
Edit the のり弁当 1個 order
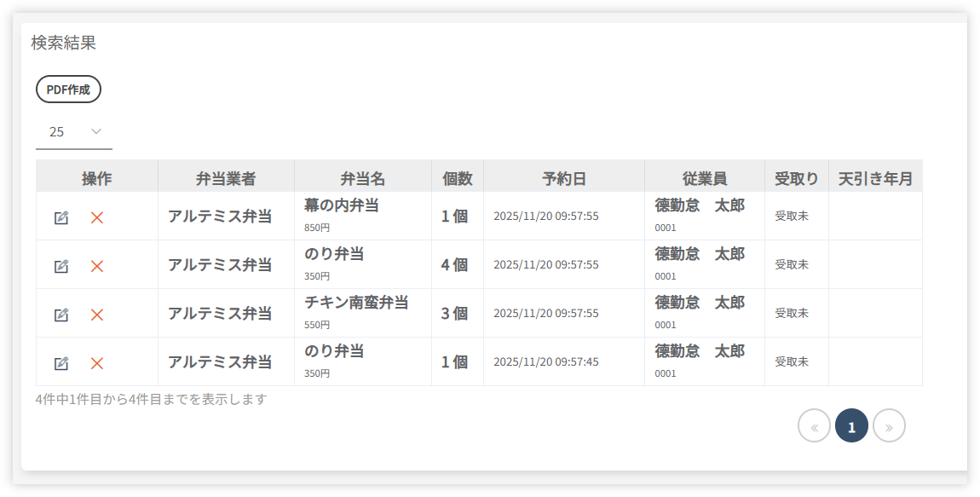pyautogui.click(x=61, y=363)
